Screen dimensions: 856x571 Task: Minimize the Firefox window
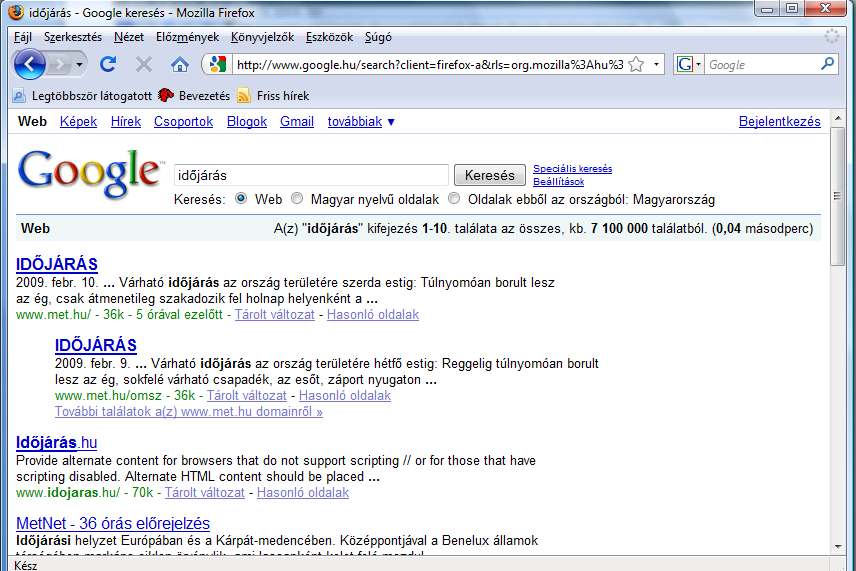[768, 9]
